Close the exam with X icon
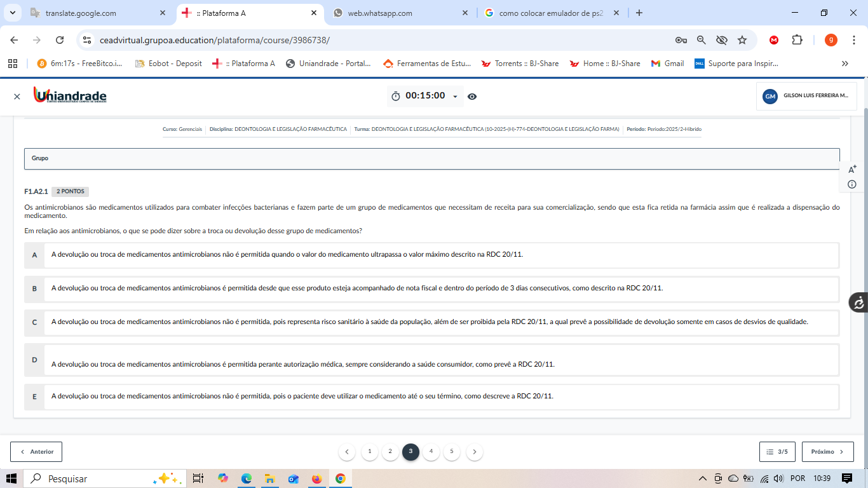This screenshot has height=488, width=868. coord(17,97)
